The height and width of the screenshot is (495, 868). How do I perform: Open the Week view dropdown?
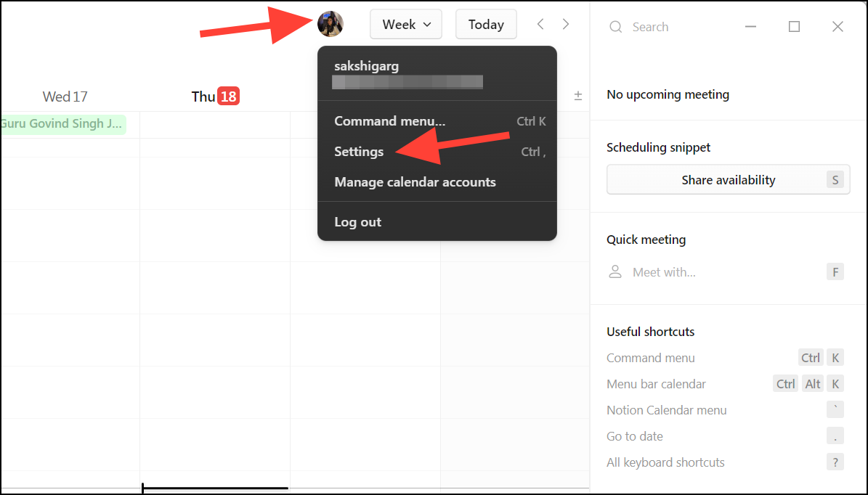tap(406, 25)
